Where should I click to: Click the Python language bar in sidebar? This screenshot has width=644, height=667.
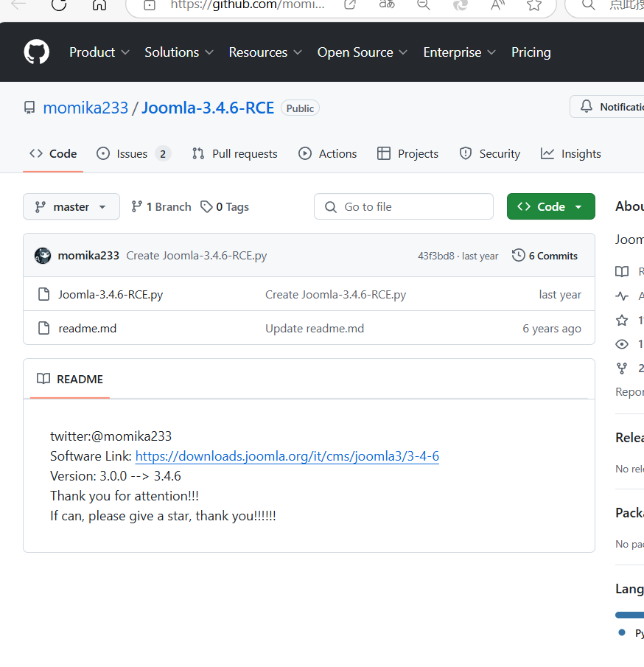629,615
